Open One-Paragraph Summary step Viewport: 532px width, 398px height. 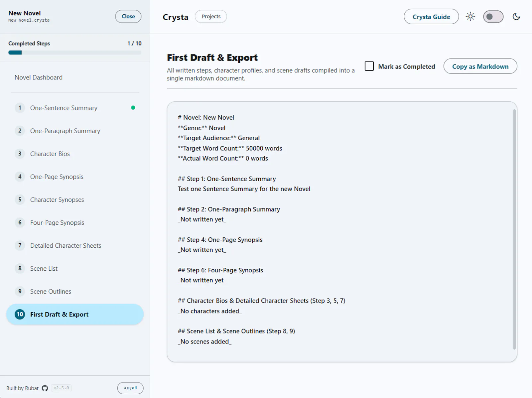point(75,131)
